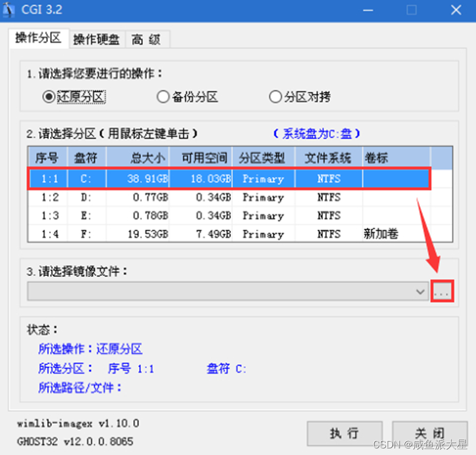The height and width of the screenshot is (455, 476).
Task: Click the 所选路径/文件 status label
Action: 80,388
